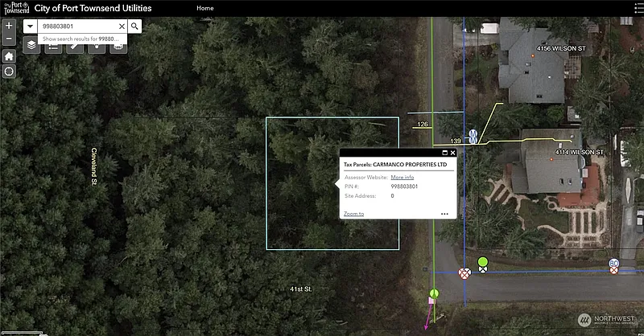Click the water meter symbol on map
This screenshot has width=644, height=336.
pos(473,136)
